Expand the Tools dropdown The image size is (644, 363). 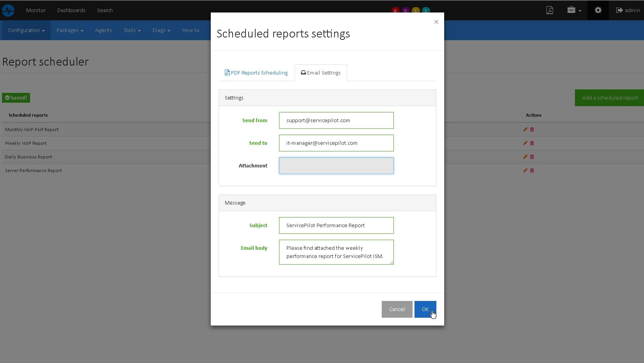pos(132,30)
